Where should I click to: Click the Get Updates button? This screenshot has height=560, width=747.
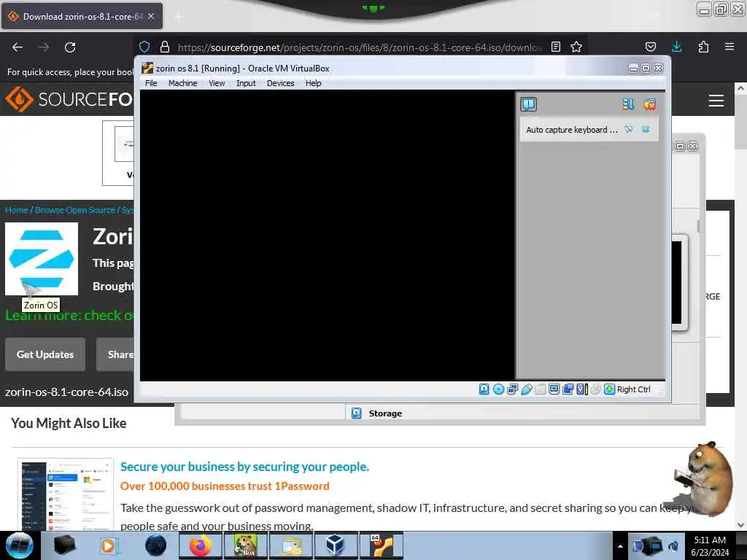coord(45,354)
